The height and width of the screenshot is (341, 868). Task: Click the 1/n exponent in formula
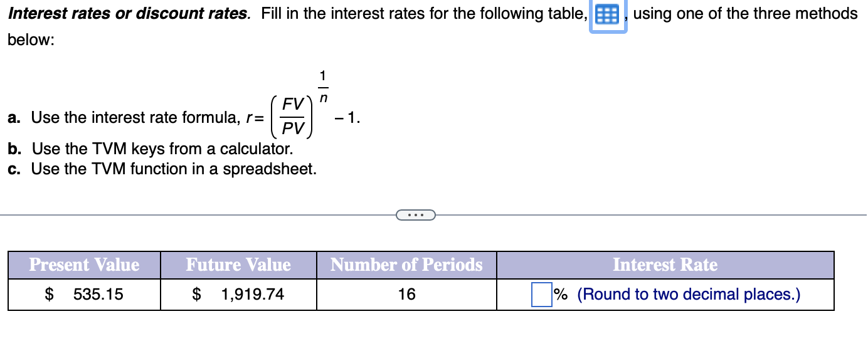pos(323,86)
